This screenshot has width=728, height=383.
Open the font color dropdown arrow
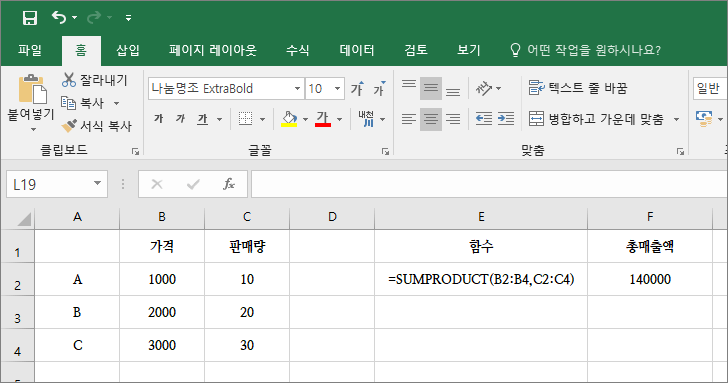340,120
